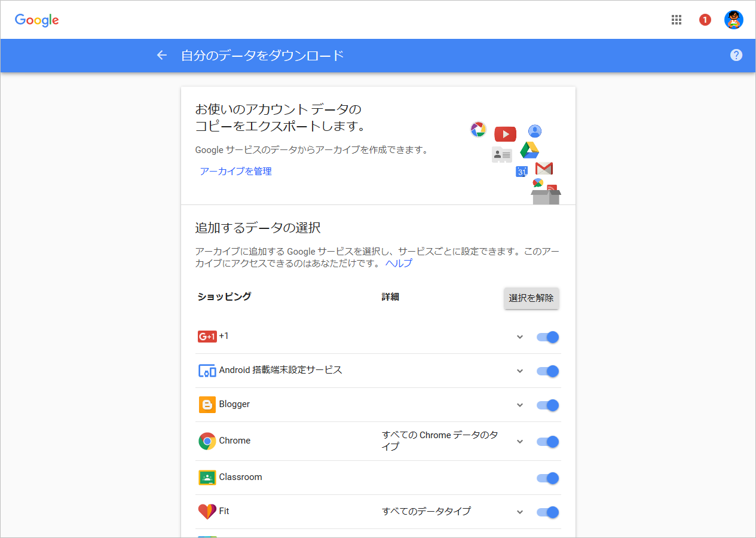Image resolution: width=756 pixels, height=538 pixels.
Task: Click the Classroom row label
Action: click(x=240, y=477)
